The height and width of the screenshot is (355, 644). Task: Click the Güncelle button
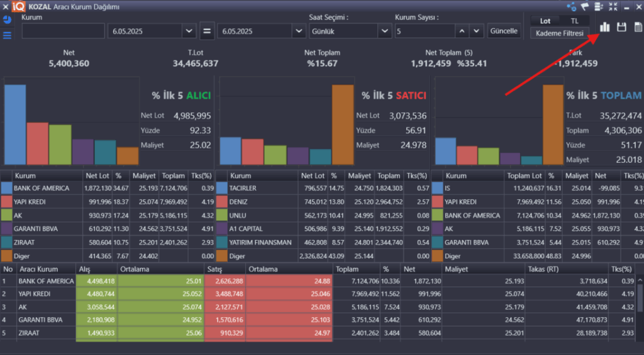tap(504, 31)
